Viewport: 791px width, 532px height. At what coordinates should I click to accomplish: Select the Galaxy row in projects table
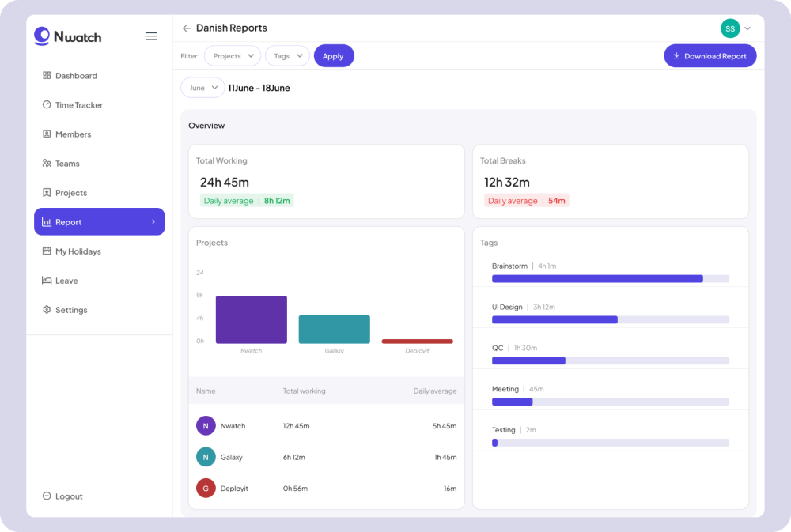click(326, 457)
